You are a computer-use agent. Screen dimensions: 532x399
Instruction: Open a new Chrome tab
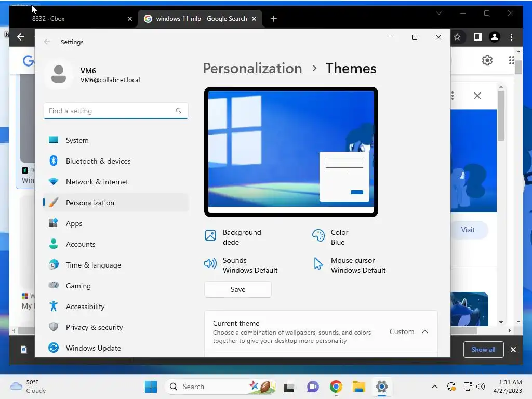coord(274,19)
